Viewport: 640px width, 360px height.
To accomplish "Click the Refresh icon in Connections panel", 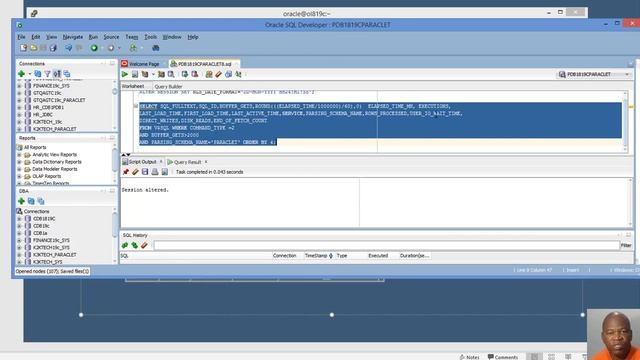I will [38, 74].
